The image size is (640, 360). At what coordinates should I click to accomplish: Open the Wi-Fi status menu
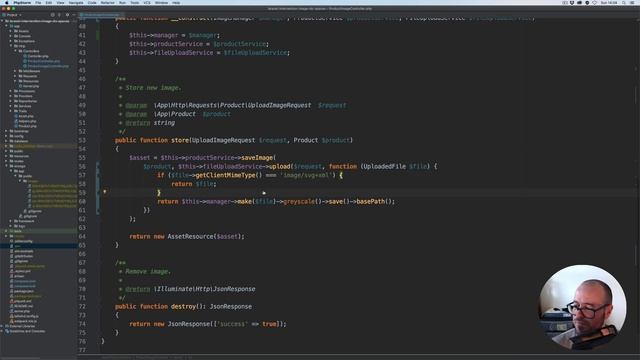(x=595, y=2)
